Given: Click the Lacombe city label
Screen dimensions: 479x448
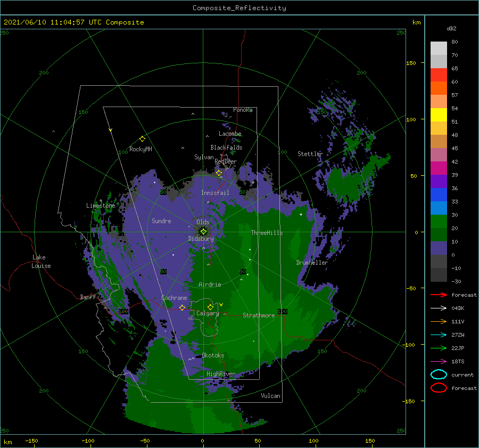Looking at the screenshot, I should [x=230, y=134].
